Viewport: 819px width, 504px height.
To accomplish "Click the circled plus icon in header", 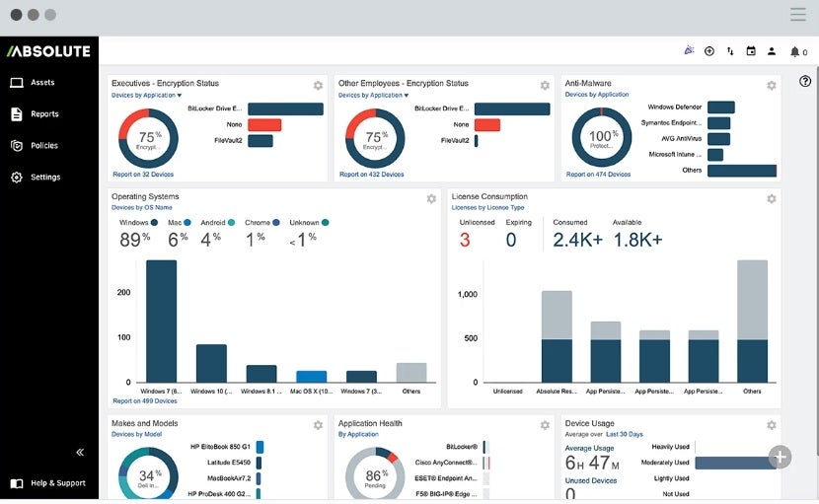I will click(x=709, y=51).
